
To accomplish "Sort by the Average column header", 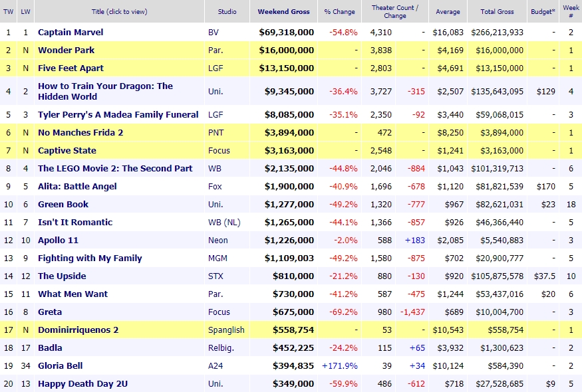I will pos(448,11).
